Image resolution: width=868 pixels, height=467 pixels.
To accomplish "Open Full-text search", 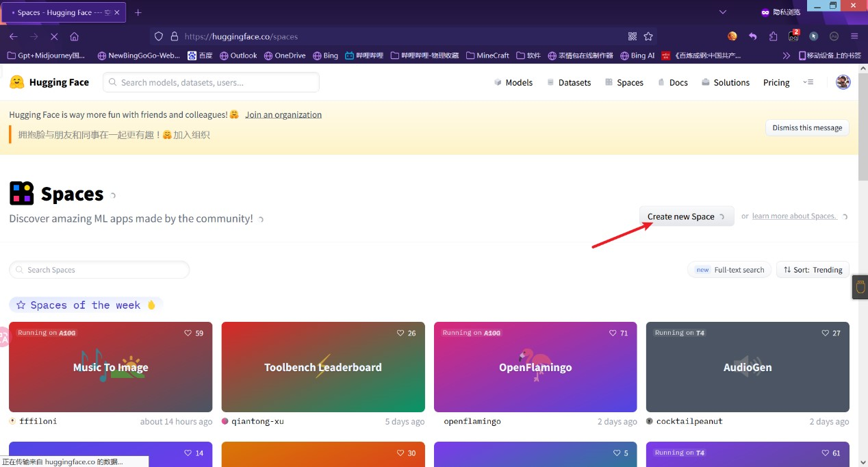I will [730, 270].
